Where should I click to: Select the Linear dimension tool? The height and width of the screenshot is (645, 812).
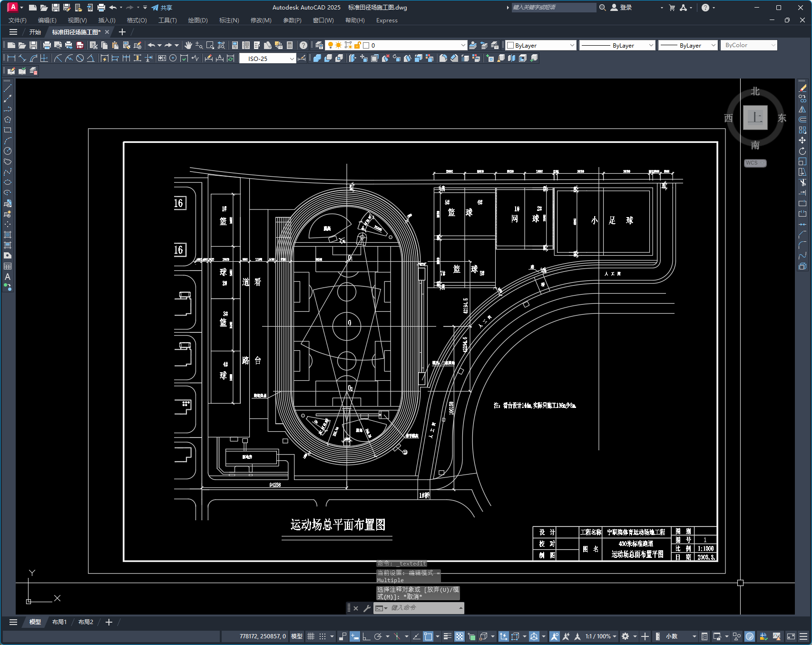click(12, 58)
